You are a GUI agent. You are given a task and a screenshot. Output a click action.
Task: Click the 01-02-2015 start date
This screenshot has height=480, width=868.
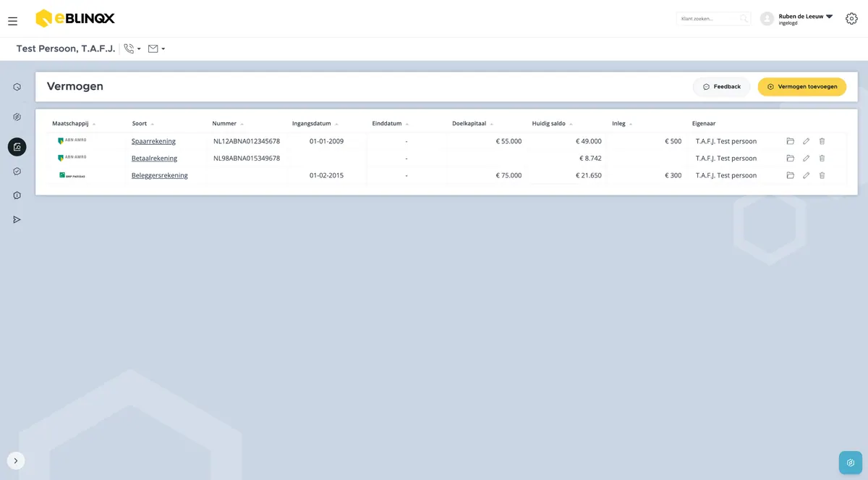(326, 175)
